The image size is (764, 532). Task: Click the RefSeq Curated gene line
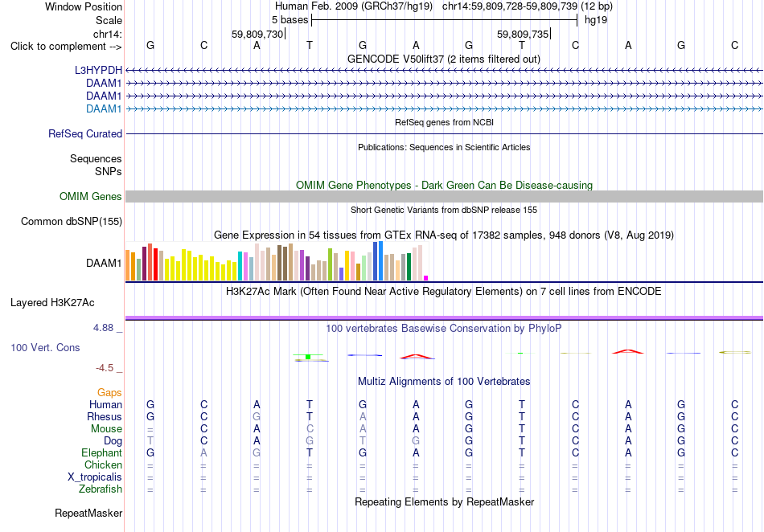tap(444, 133)
